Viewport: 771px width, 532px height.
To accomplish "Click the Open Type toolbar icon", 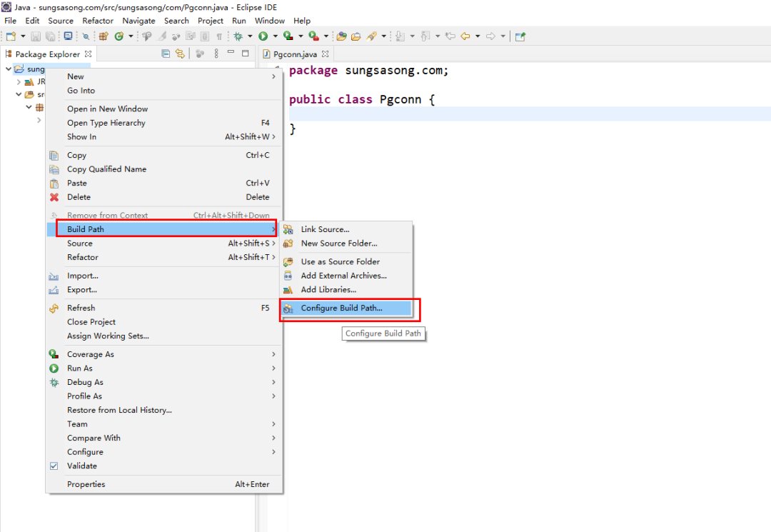I will point(341,36).
